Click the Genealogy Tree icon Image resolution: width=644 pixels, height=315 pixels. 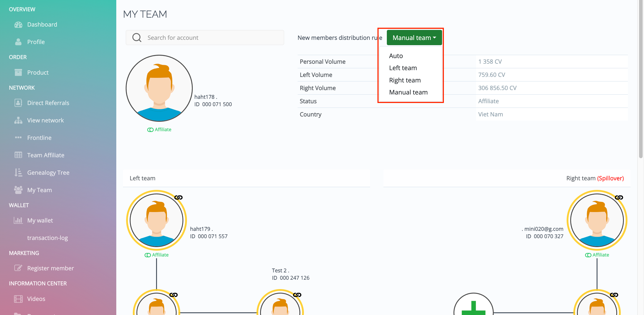[x=18, y=172]
